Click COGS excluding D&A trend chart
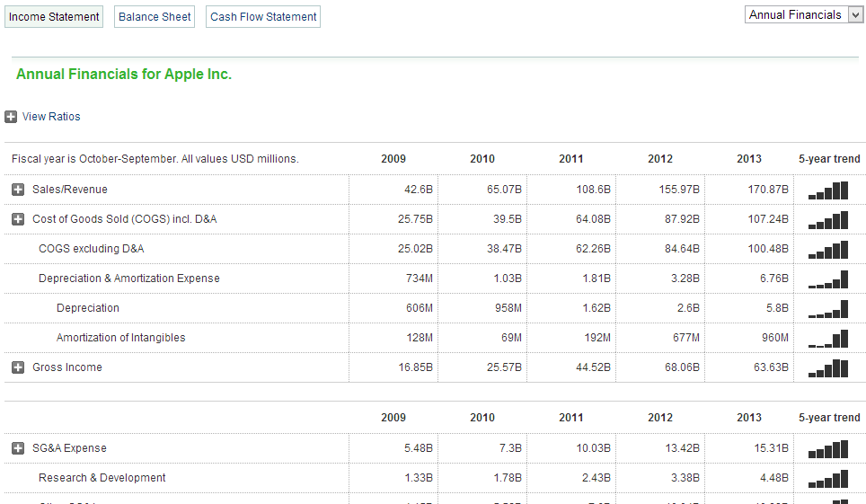The width and height of the screenshot is (866, 504). 827,249
